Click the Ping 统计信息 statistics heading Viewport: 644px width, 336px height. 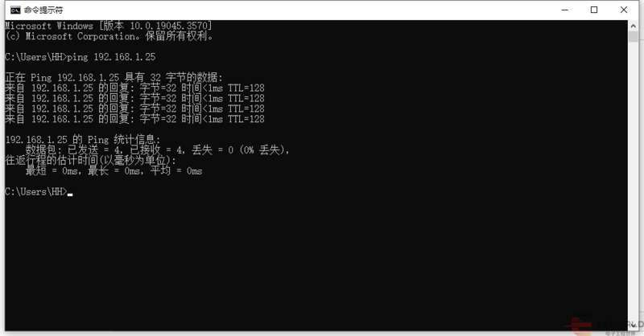tap(83, 140)
